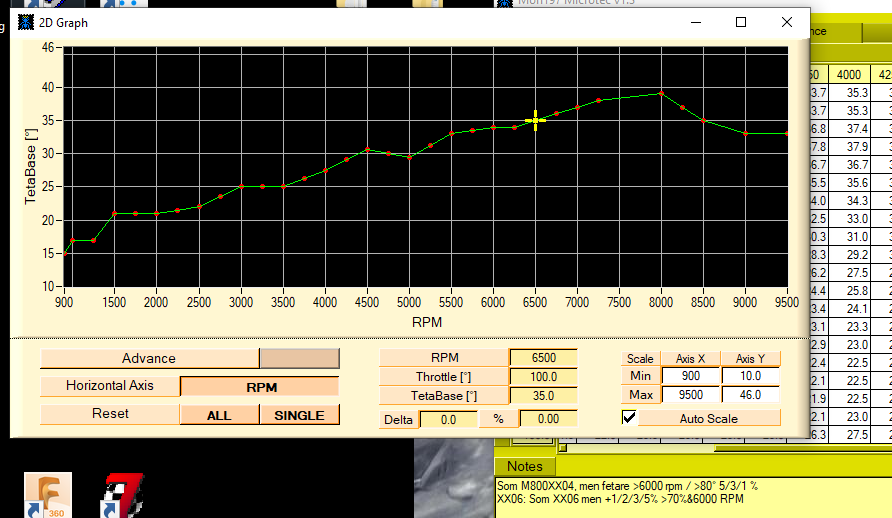Switch to the Notes tab
The height and width of the screenshot is (518, 892).
click(x=525, y=466)
